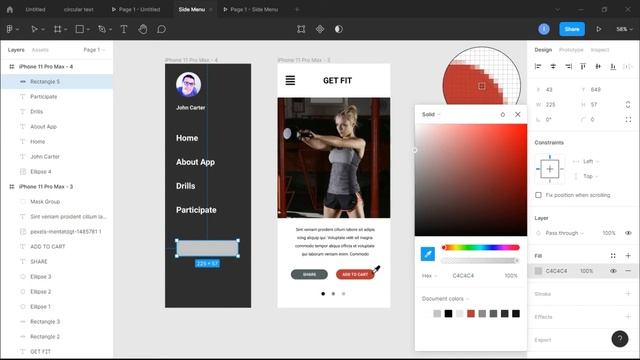The width and height of the screenshot is (640, 360).
Task: Click the Create component icon
Action: coord(320,29)
